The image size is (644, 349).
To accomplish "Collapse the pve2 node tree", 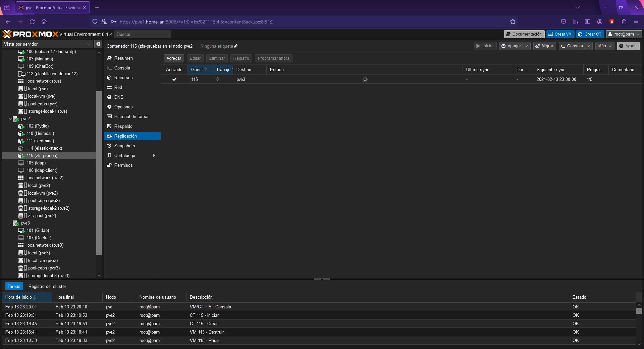I will point(10,119).
